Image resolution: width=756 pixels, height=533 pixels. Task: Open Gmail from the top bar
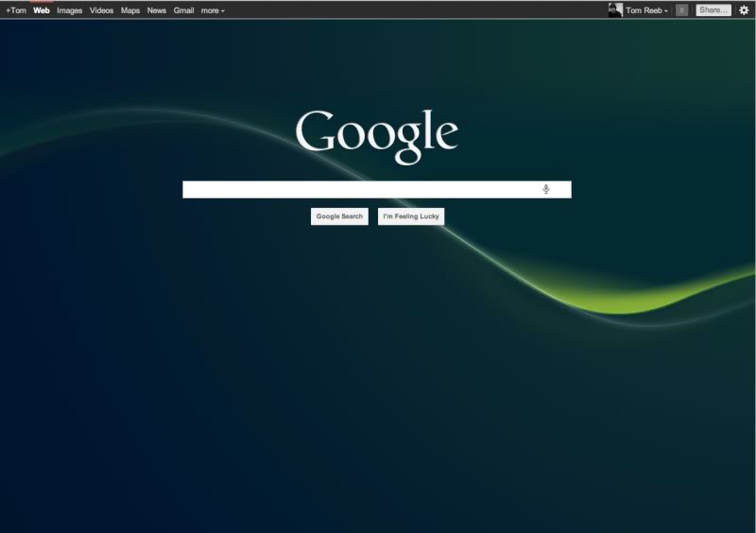(183, 10)
